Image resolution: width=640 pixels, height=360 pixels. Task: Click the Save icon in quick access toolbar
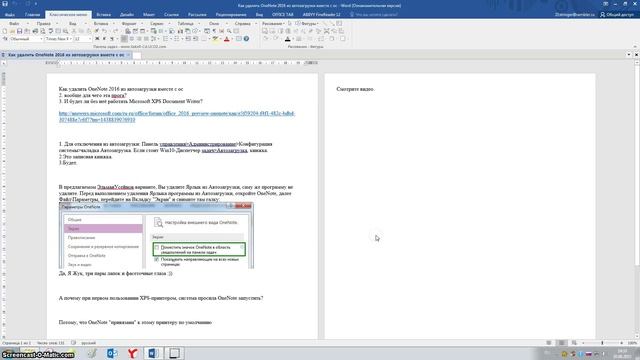tap(5, 4)
